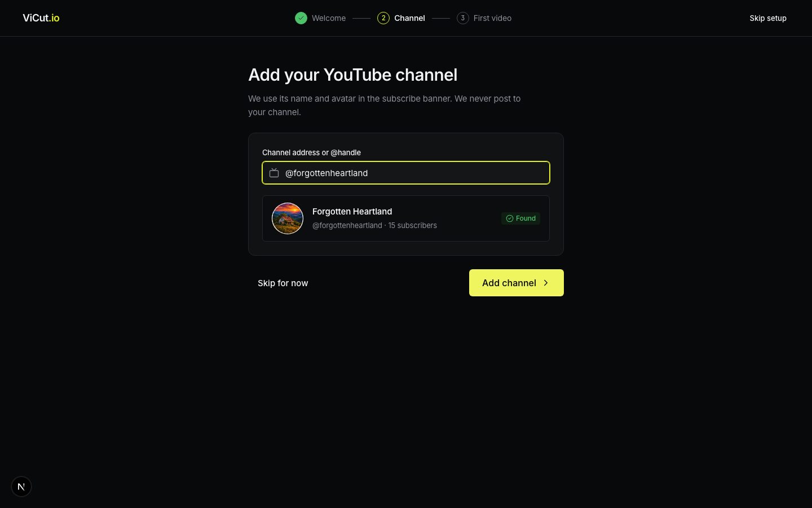
Task: Click the Add channel button
Action: pyautogui.click(x=517, y=283)
